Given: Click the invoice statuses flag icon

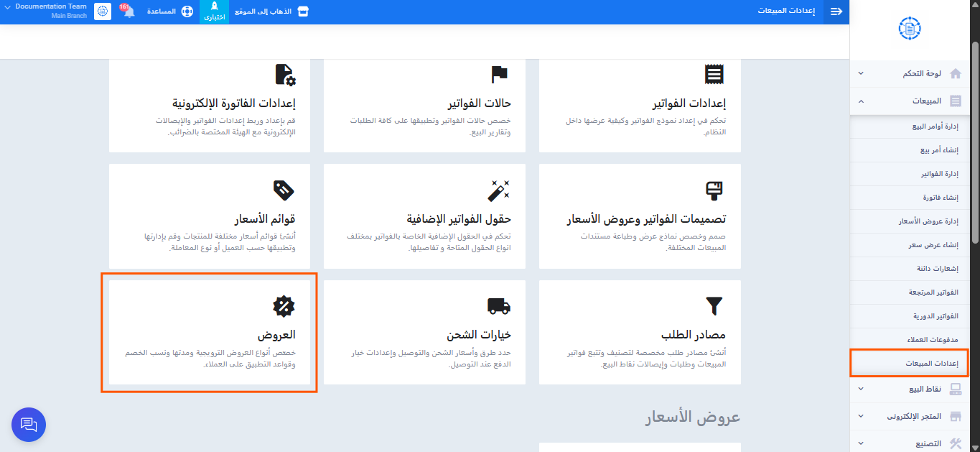Looking at the screenshot, I should click(x=499, y=75).
